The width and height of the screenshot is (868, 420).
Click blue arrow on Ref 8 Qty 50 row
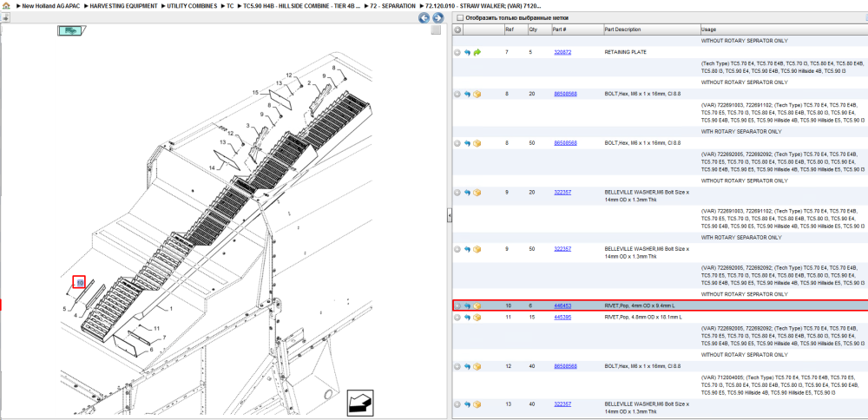click(x=467, y=143)
